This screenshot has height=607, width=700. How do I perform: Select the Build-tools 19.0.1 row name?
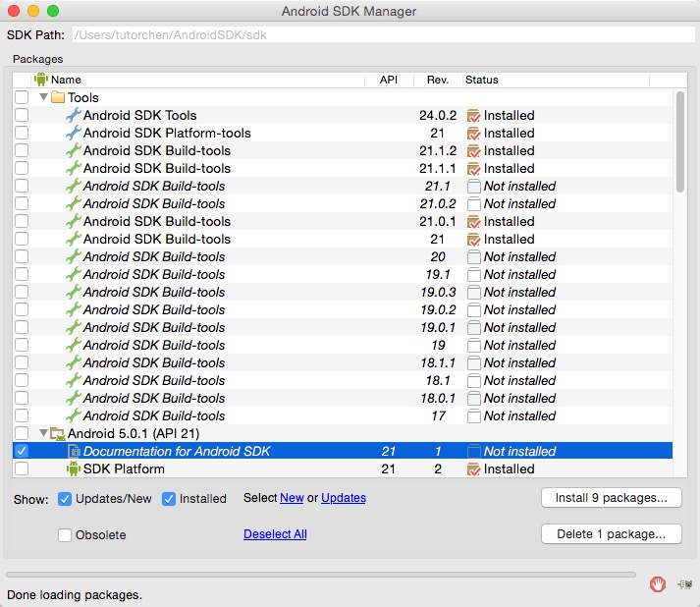(x=154, y=327)
